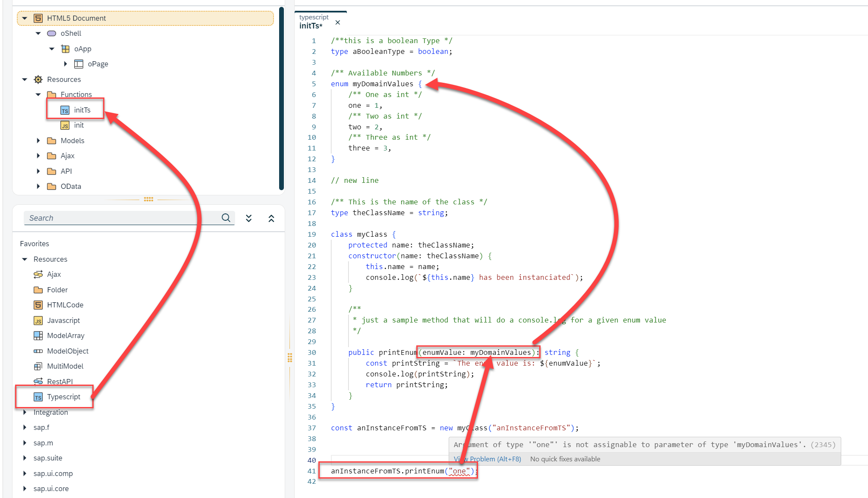Expand all nodes with double-down chevron
This screenshot has height=498, width=868.
point(249,218)
